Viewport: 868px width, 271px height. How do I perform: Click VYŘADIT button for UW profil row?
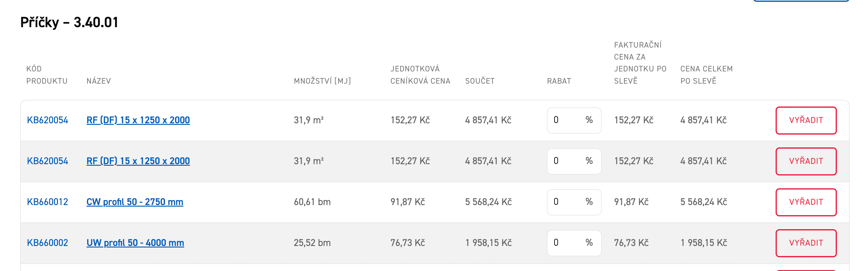pyautogui.click(x=806, y=243)
